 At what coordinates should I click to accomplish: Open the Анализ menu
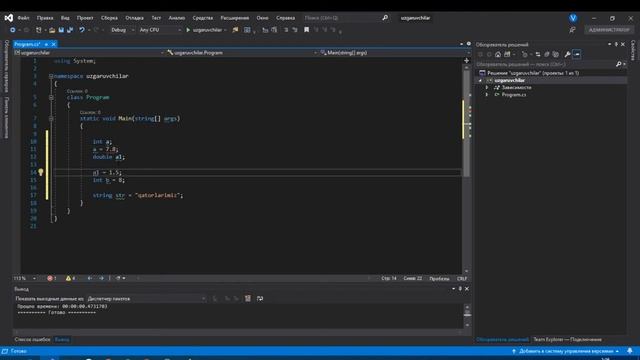point(177,18)
